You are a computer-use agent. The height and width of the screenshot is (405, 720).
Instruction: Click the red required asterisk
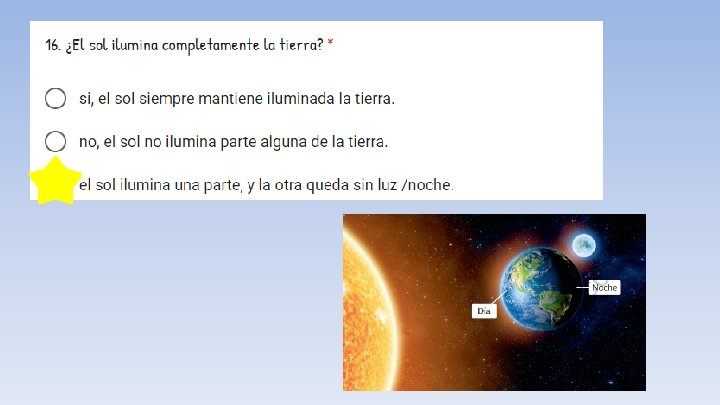click(x=330, y=43)
